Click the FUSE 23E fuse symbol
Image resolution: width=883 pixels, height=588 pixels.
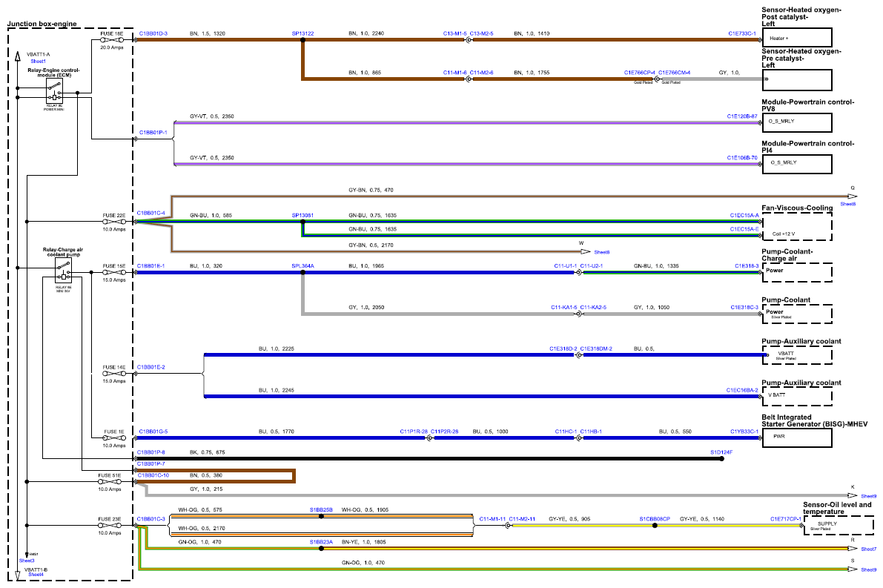109,526
